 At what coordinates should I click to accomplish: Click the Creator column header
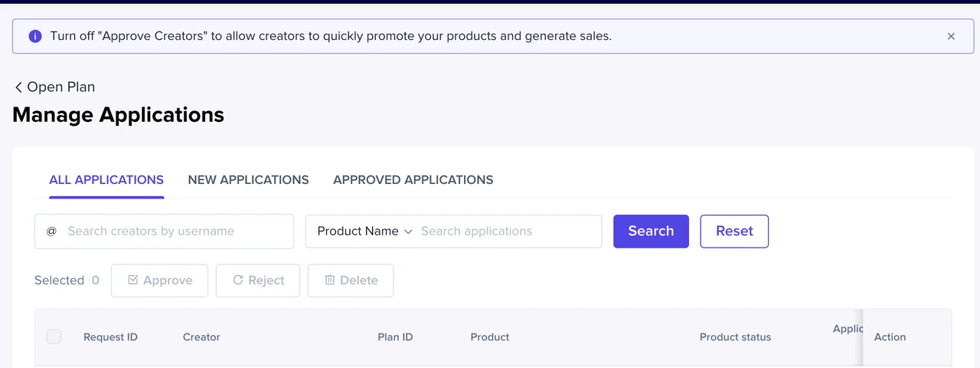[x=201, y=337]
